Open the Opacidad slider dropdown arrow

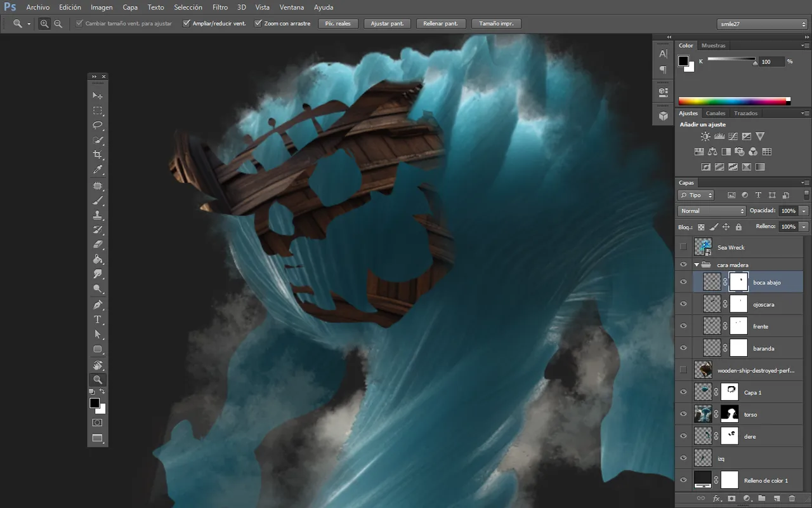point(804,211)
